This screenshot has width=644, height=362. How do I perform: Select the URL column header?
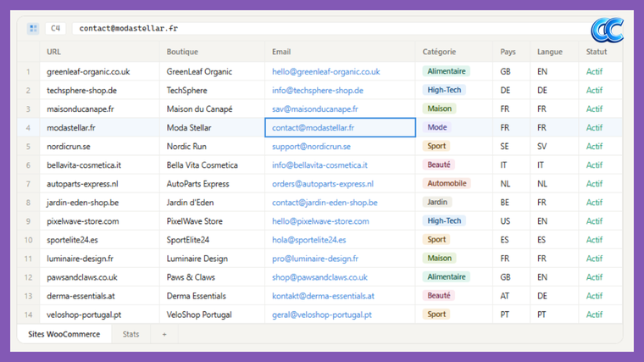pyautogui.click(x=53, y=52)
